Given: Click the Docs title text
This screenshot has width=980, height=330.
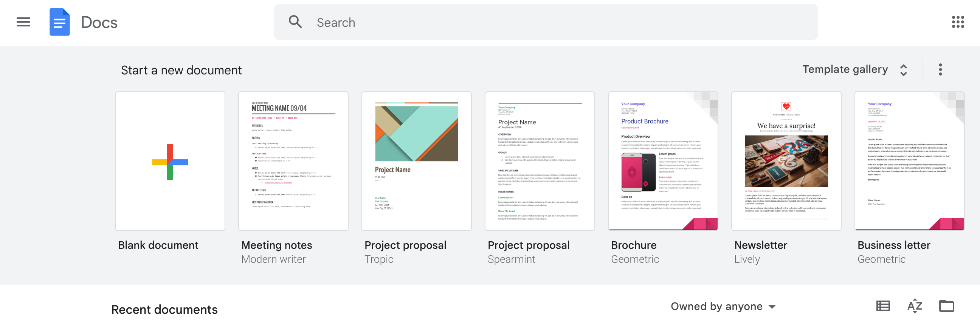Looking at the screenshot, I should [99, 22].
